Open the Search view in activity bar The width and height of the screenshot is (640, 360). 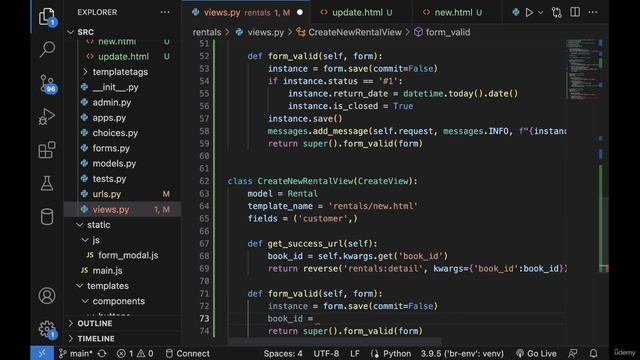(47, 49)
